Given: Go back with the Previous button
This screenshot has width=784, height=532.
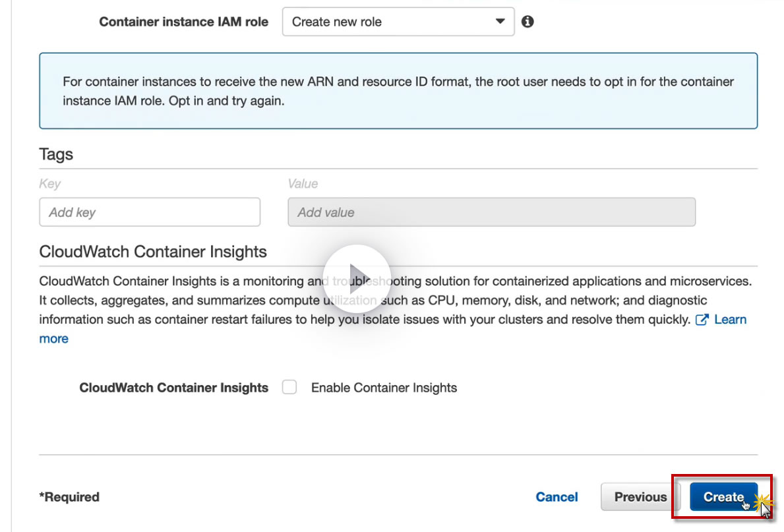Looking at the screenshot, I should [x=640, y=497].
